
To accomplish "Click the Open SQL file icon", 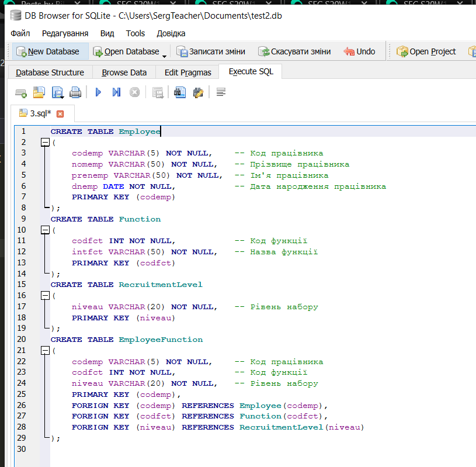I will tap(39, 92).
